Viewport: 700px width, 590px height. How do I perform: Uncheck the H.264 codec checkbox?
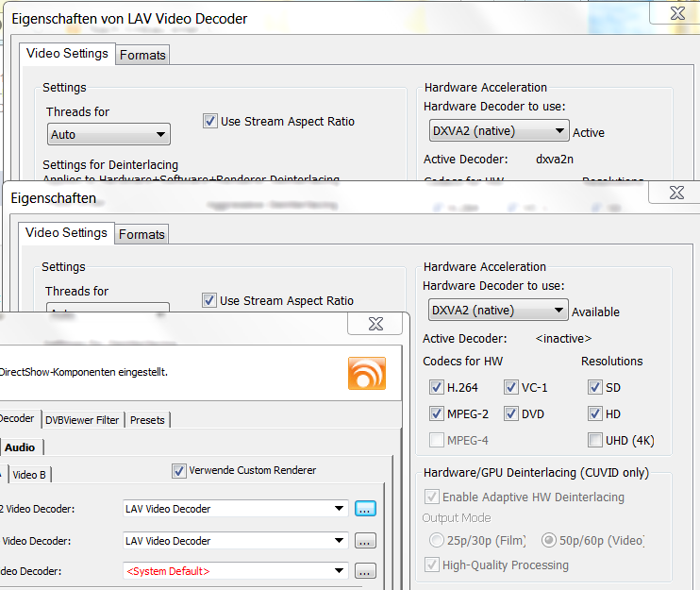436,387
